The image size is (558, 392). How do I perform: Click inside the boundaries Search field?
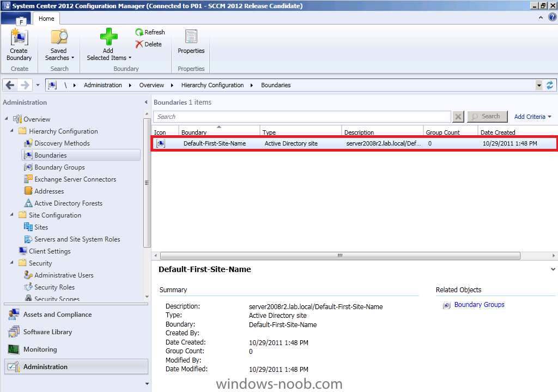[x=302, y=117]
